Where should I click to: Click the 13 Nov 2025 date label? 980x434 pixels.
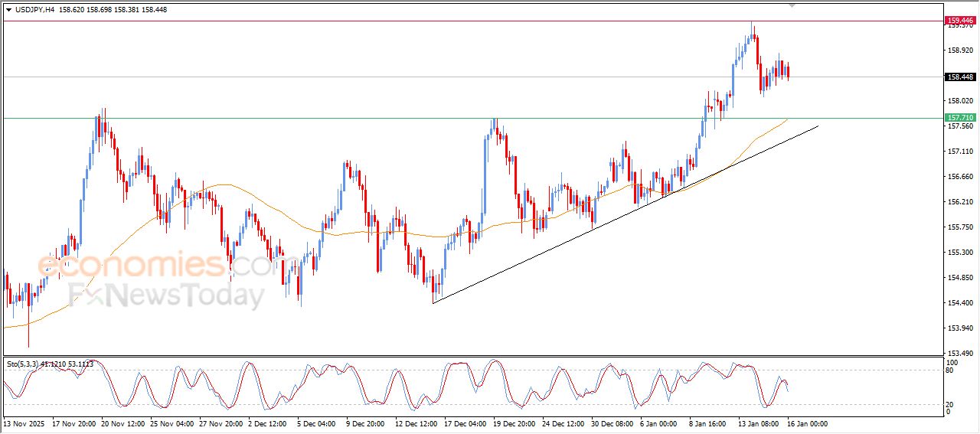(x=25, y=423)
